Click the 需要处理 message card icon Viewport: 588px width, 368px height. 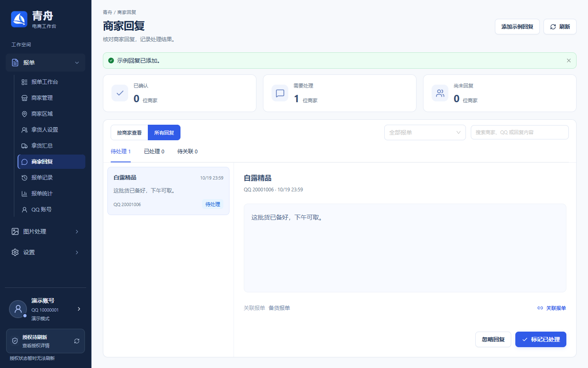(x=280, y=93)
